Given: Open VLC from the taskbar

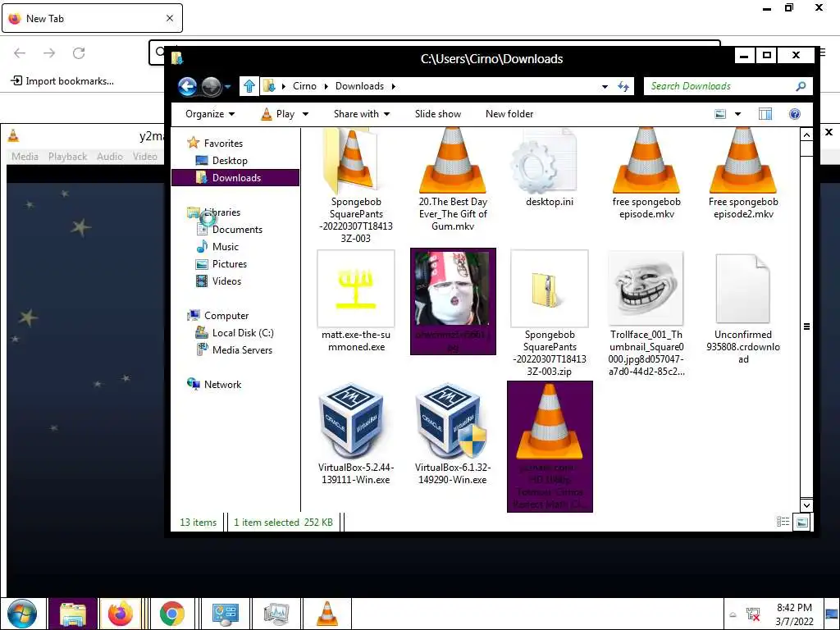Looking at the screenshot, I should pyautogui.click(x=326, y=614).
